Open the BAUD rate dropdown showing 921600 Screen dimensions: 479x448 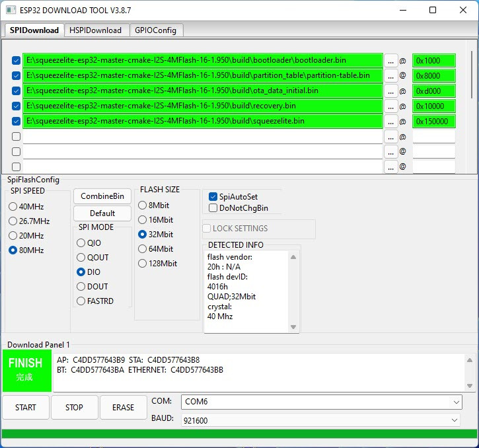[320, 420]
